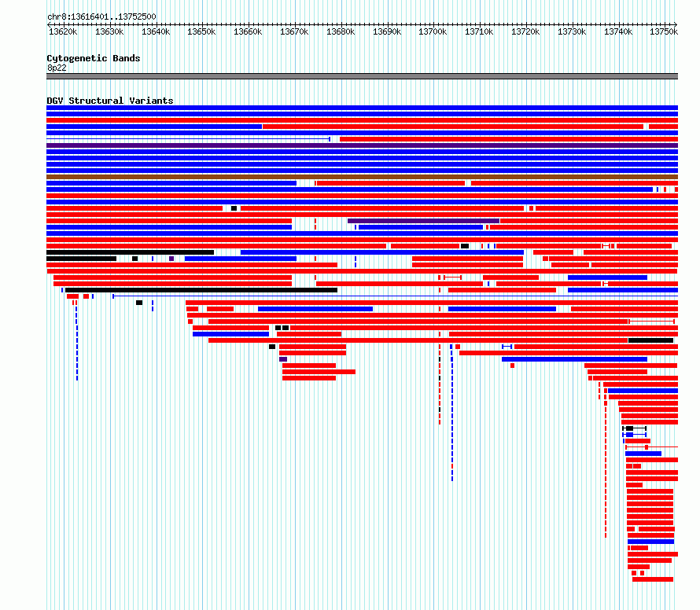Click the 13750k ruler label
Viewport: 700px width, 610px height.
click(664, 31)
